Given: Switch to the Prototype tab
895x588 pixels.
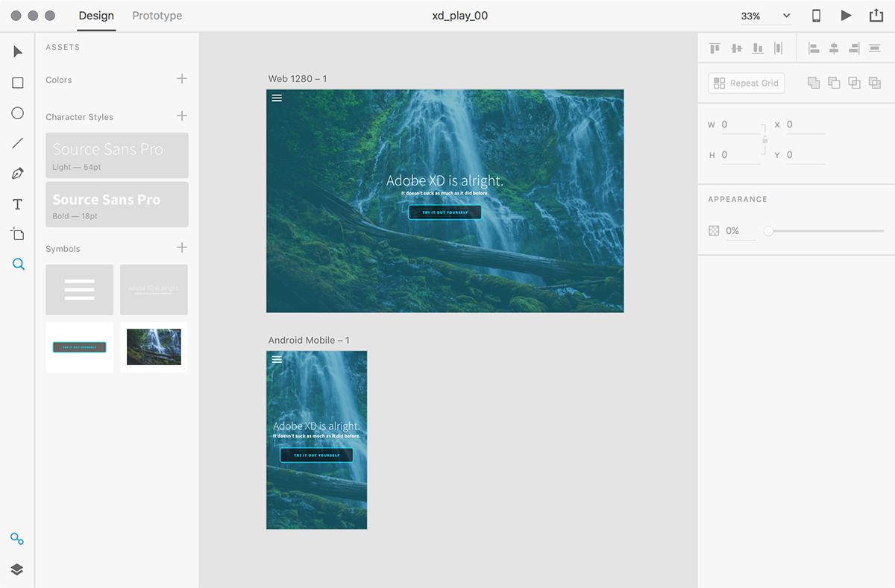Looking at the screenshot, I should tap(157, 16).
